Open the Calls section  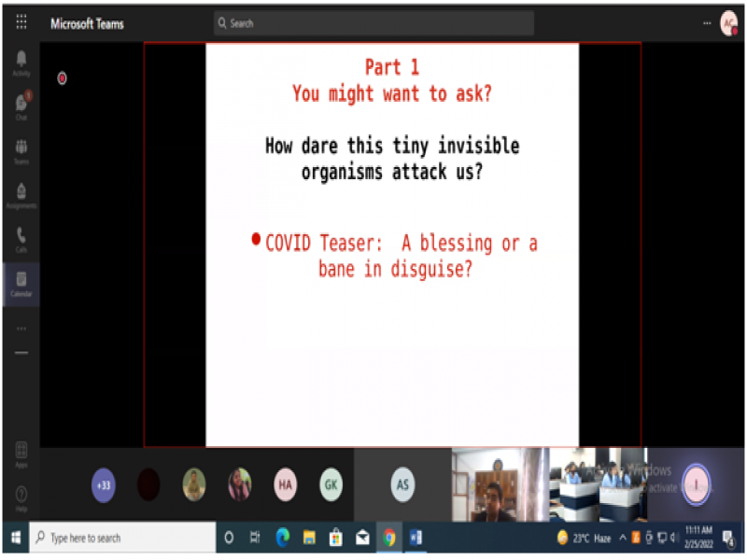(21, 238)
